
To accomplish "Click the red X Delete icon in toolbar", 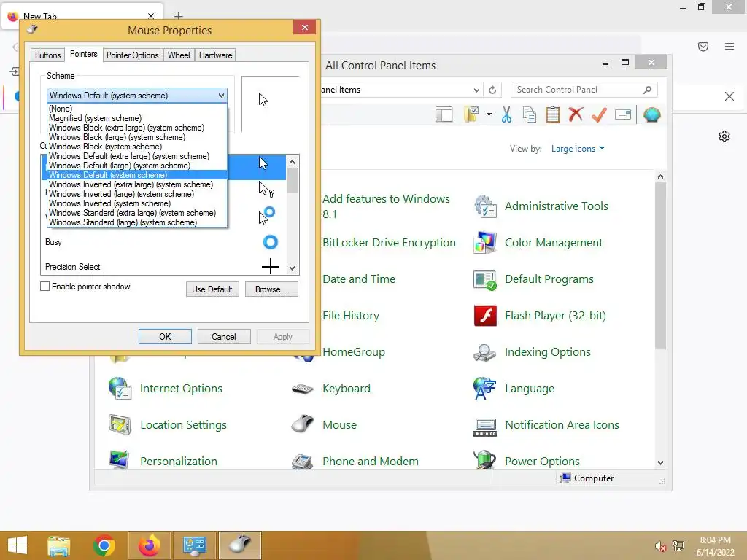I will tap(576, 114).
